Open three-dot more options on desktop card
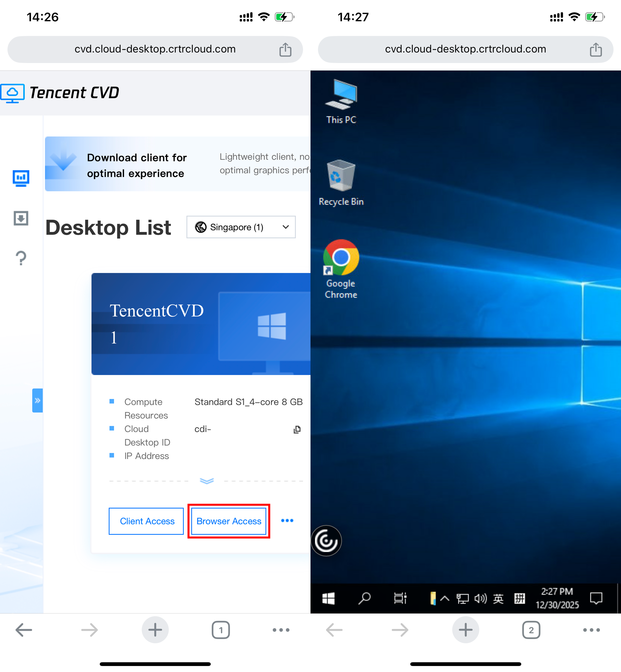Viewport: 621px width, 672px height. coord(287,520)
